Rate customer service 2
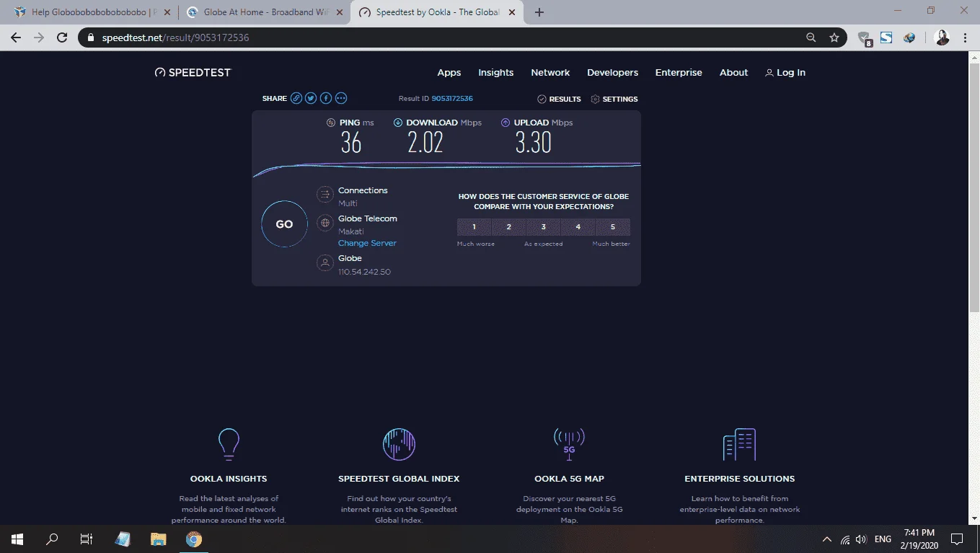 508,227
